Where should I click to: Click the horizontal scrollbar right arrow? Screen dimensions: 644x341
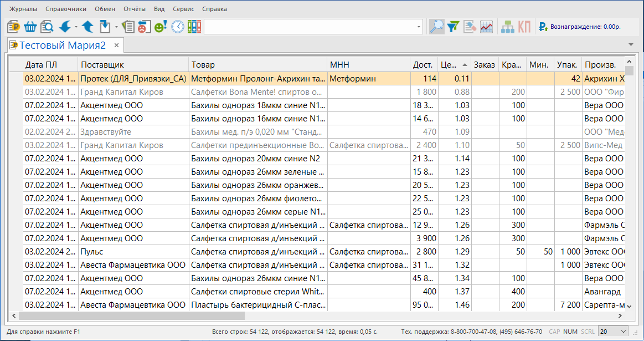click(x=620, y=315)
